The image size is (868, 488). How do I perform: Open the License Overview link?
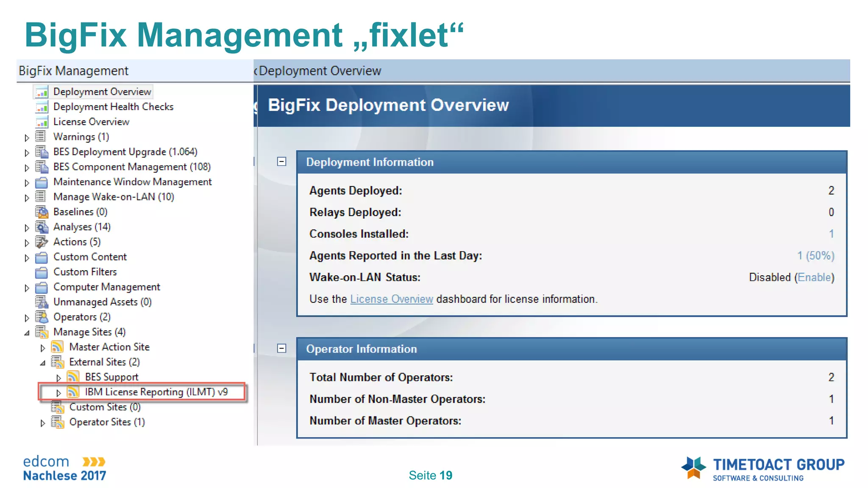[392, 299]
